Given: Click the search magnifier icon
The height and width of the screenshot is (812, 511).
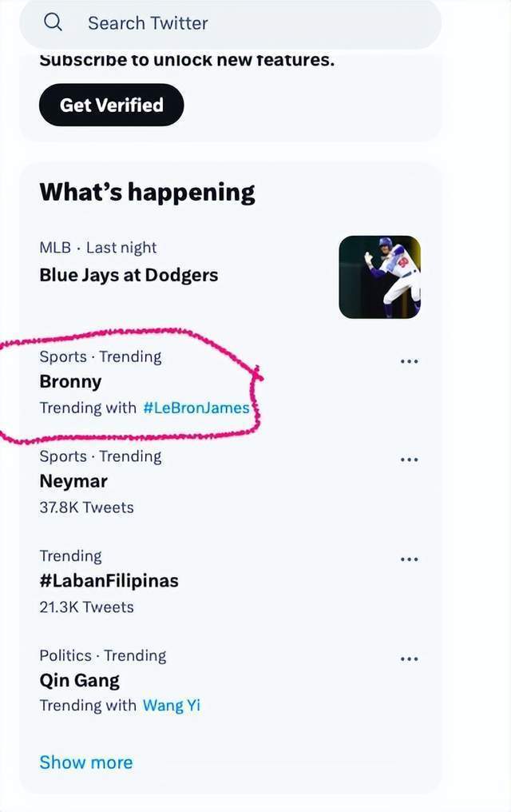Looking at the screenshot, I should pyautogui.click(x=53, y=22).
